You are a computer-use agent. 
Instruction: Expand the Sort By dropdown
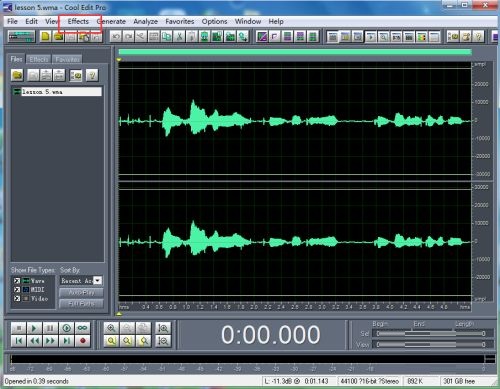tap(98, 281)
